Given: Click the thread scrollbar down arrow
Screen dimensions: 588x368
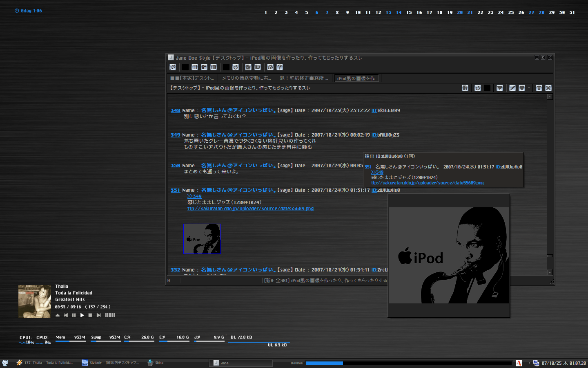Looking at the screenshot, I should pos(550,272).
